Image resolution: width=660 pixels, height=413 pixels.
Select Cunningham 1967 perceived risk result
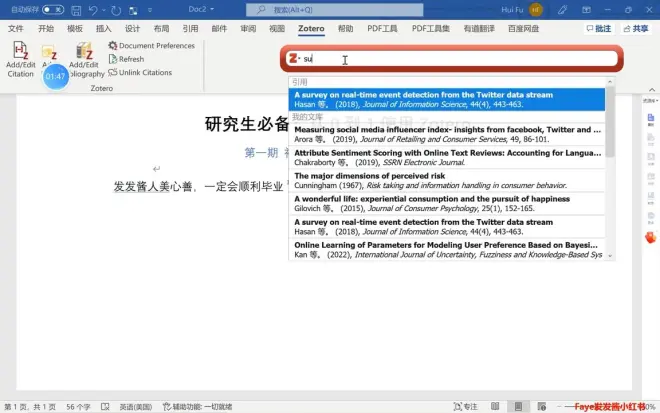click(447, 181)
